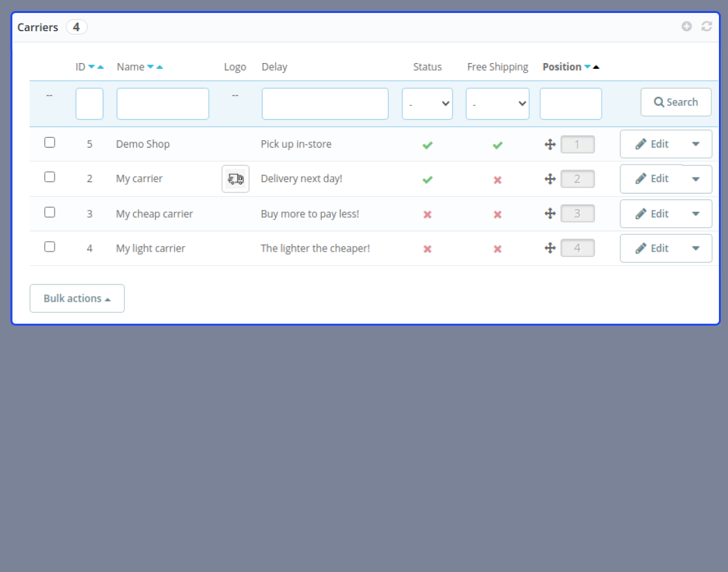Click the 'Delivery next day!' delay text

click(302, 179)
